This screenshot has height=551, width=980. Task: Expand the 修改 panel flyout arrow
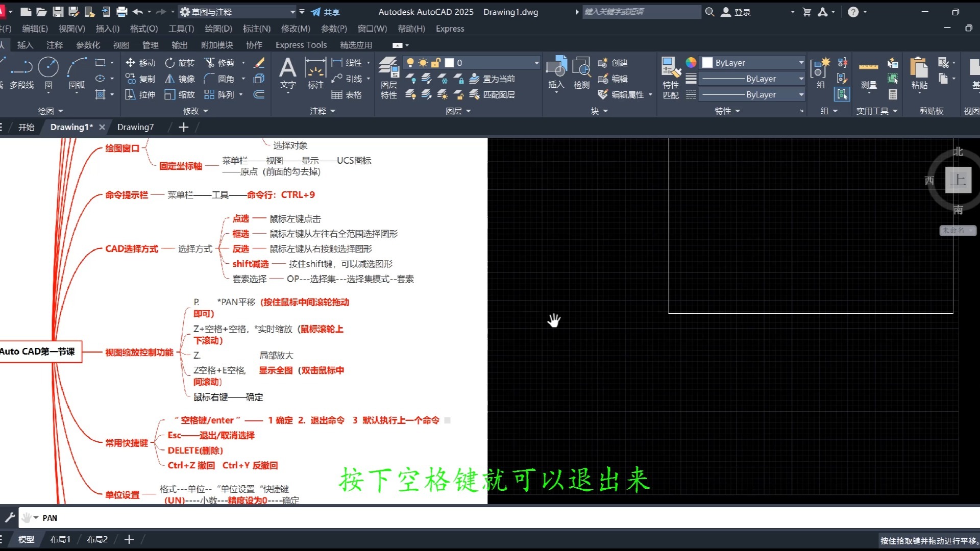(x=206, y=111)
